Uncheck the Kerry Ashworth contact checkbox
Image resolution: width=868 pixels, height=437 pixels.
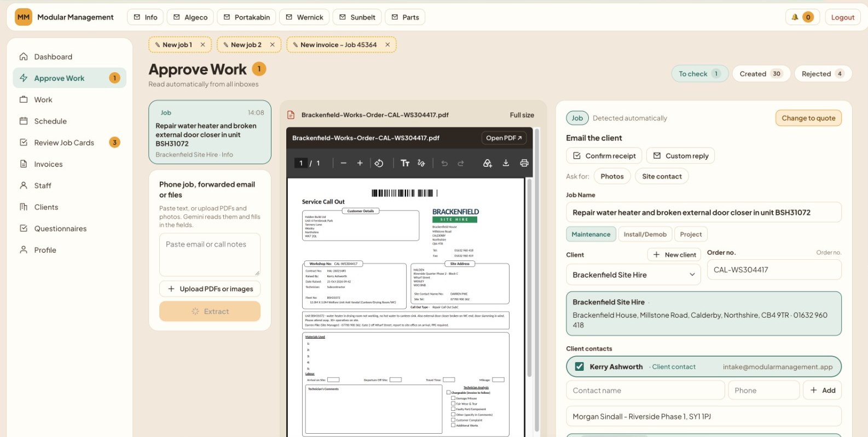click(x=579, y=366)
